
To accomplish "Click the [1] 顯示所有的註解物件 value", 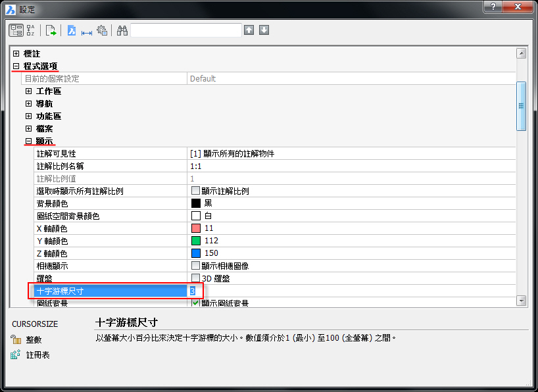I will click(232, 153).
